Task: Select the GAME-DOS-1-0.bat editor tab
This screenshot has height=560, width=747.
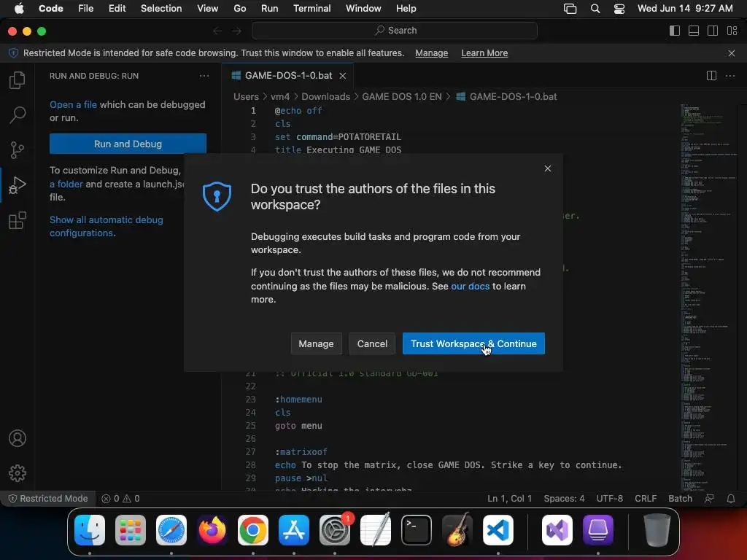Action: click(287, 76)
